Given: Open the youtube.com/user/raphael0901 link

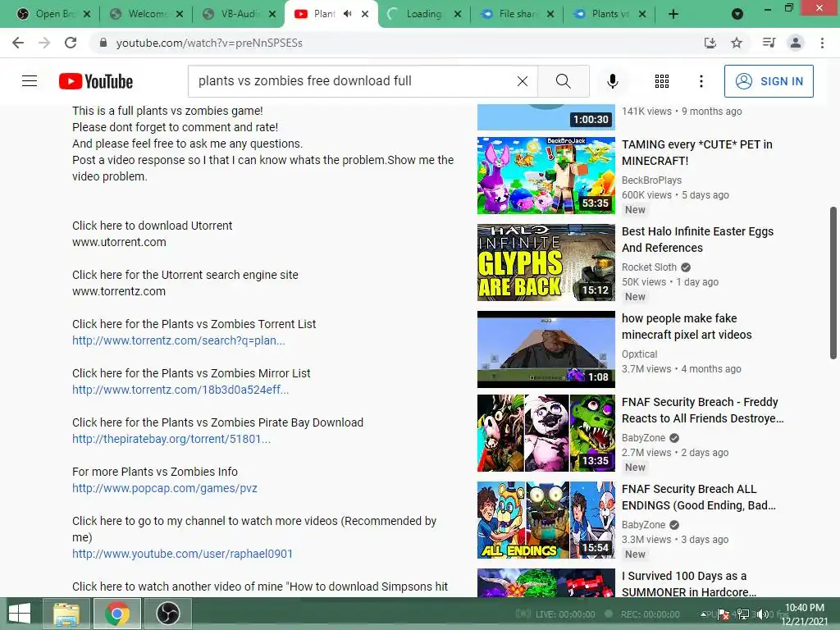Looking at the screenshot, I should pos(183,554).
